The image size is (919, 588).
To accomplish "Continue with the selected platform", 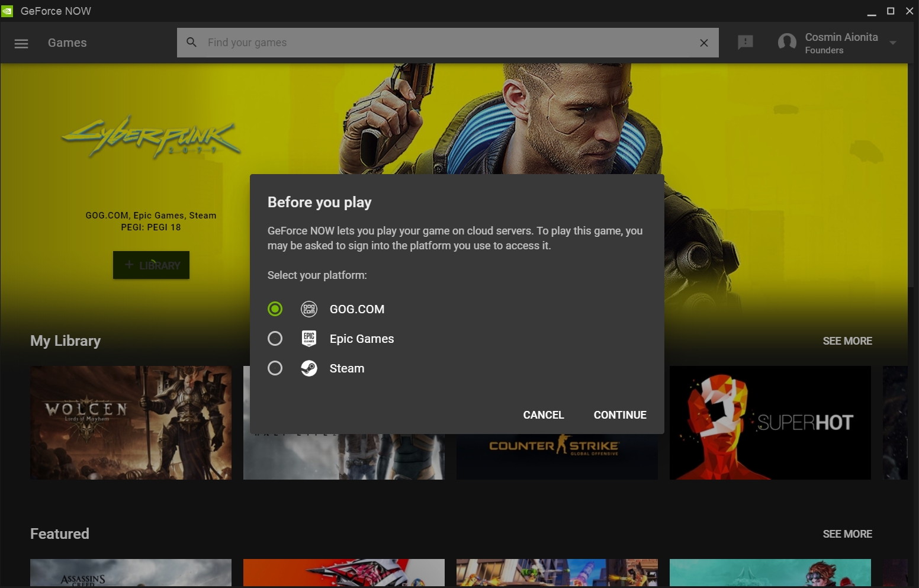I will click(620, 415).
